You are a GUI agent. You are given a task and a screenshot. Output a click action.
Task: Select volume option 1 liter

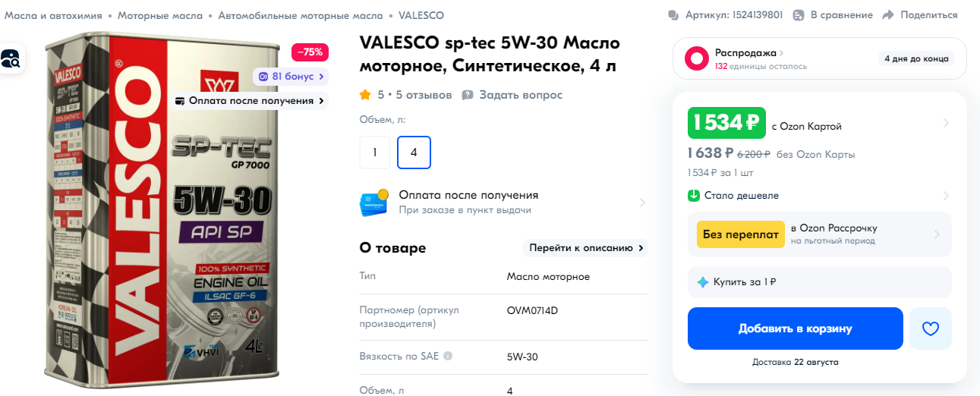pos(375,152)
